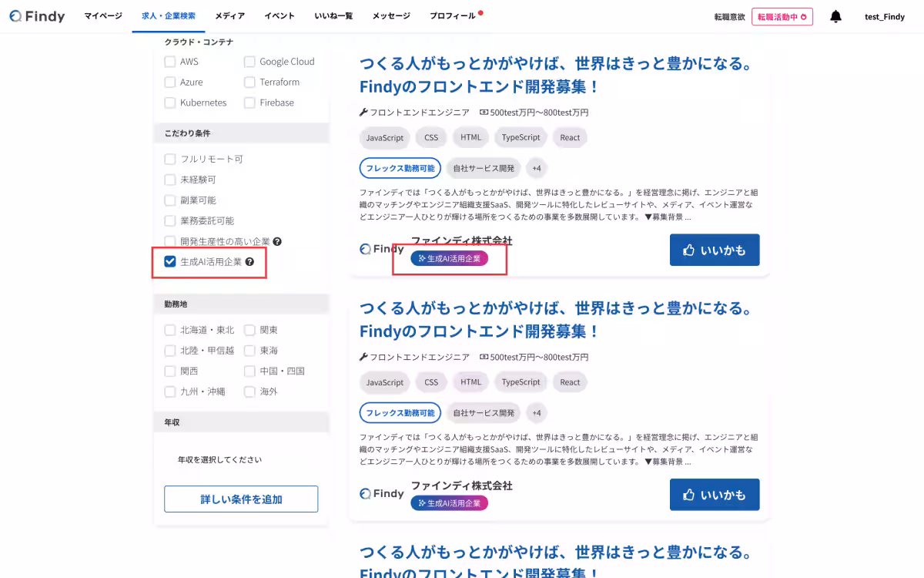The width and height of the screenshot is (924, 578).
Task: Click 生成AI活用企業 badge on second job card
Action: (x=449, y=503)
